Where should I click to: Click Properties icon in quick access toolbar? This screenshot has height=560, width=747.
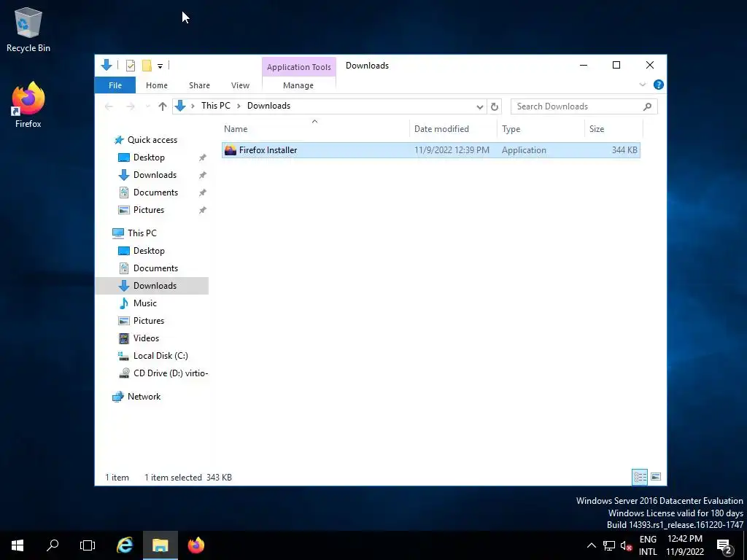[130, 66]
